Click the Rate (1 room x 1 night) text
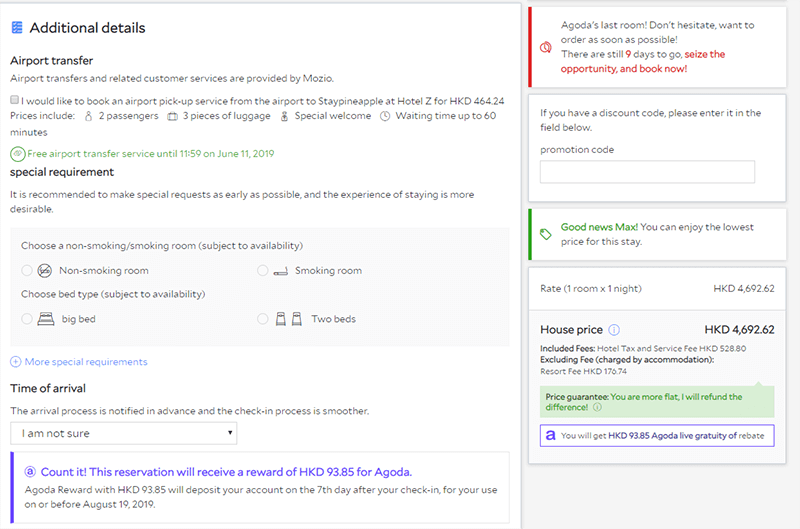The width and height of the screenshot is (800, 529). coord(591,289)
